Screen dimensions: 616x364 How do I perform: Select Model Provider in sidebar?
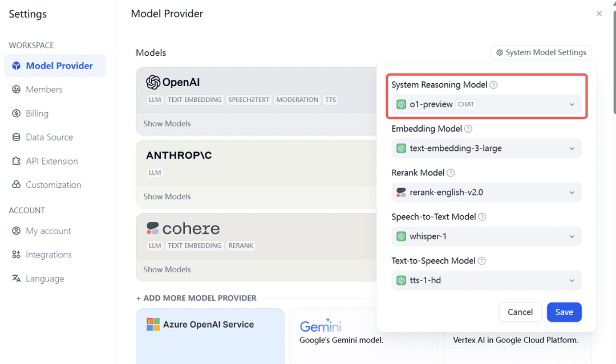tap(55, 66)
